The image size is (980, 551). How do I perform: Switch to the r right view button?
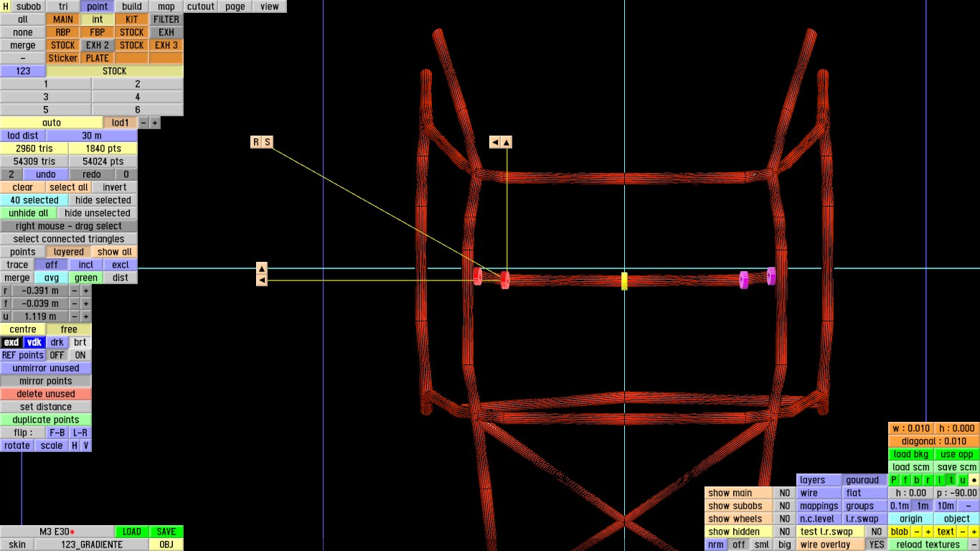coord(928,480)
